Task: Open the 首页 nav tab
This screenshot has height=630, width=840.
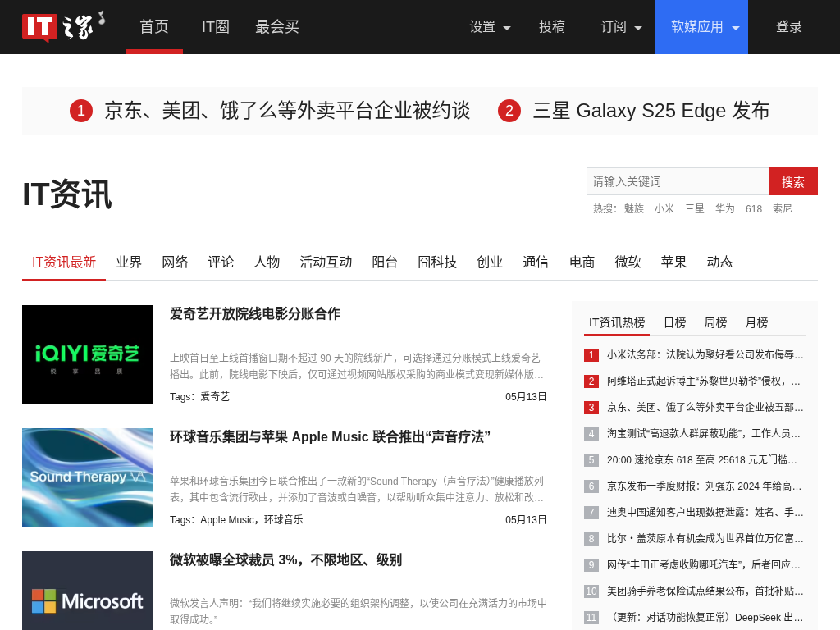Action: pos(154,27)
